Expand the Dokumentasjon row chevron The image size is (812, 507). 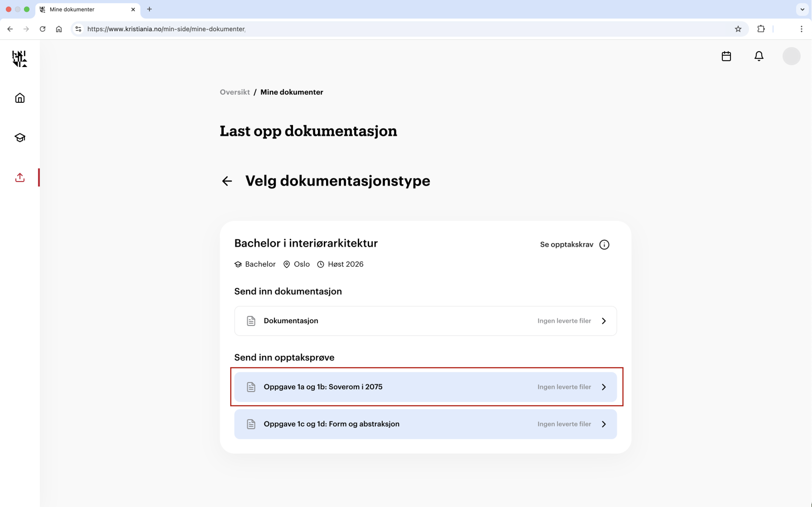604,321
